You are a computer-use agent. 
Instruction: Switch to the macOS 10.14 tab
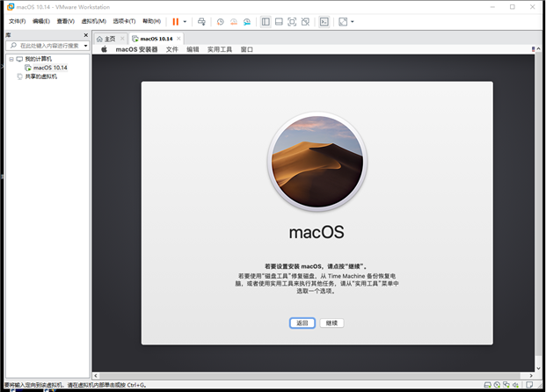pyautogui.click(x=157, y=39)
